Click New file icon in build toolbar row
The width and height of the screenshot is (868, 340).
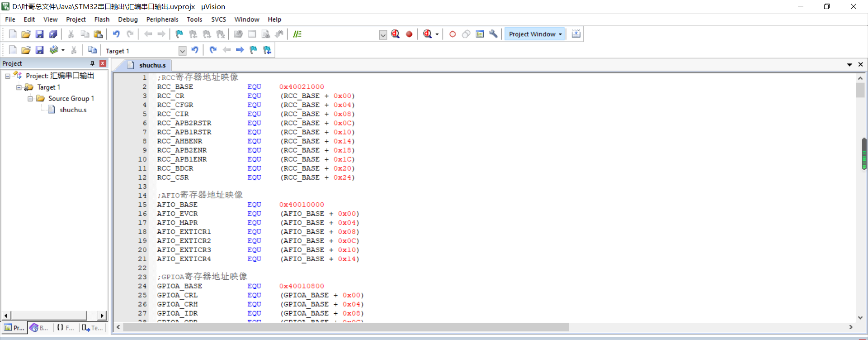(13, 50)
